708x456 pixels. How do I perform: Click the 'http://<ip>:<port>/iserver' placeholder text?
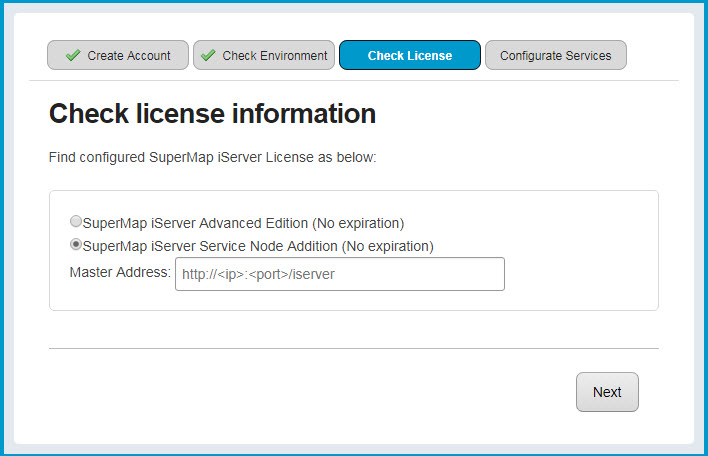tap(258, 274)
